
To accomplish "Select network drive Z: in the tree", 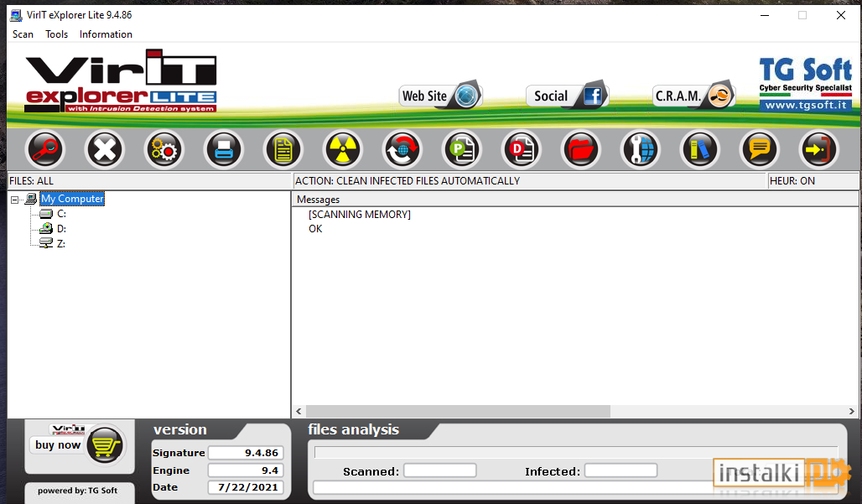I will click(61, 243).
